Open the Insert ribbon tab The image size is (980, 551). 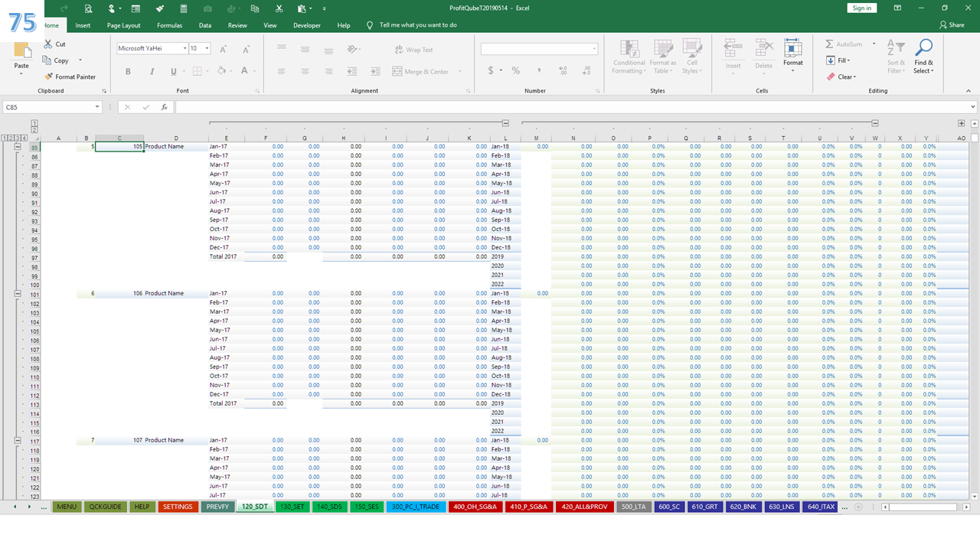[83, 25]
